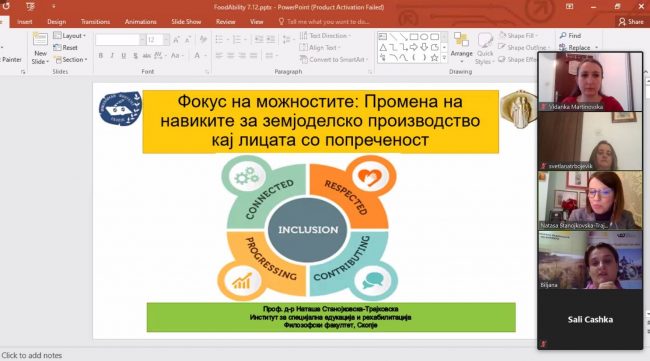The image size is (650, 361).
Task: Toggle Underline formatting in Font group
Action: tap(123, 56)
